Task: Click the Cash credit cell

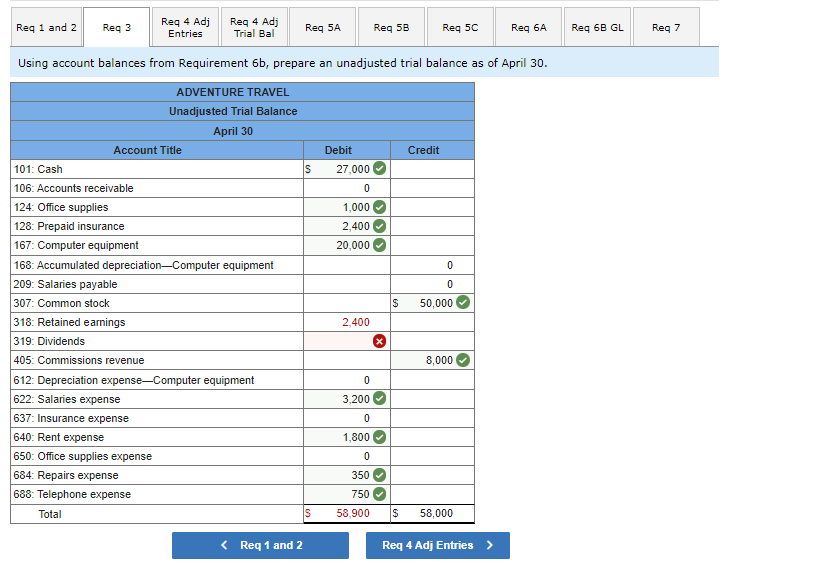Action: [432, 169]
